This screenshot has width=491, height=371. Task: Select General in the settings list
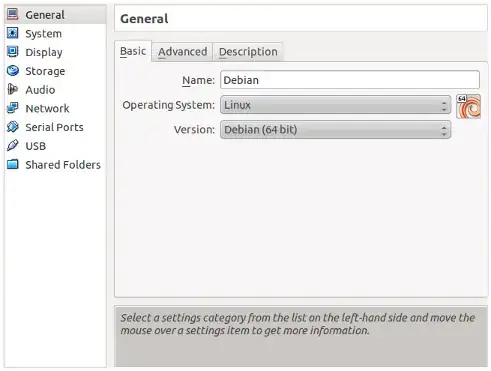coord(55,15)
